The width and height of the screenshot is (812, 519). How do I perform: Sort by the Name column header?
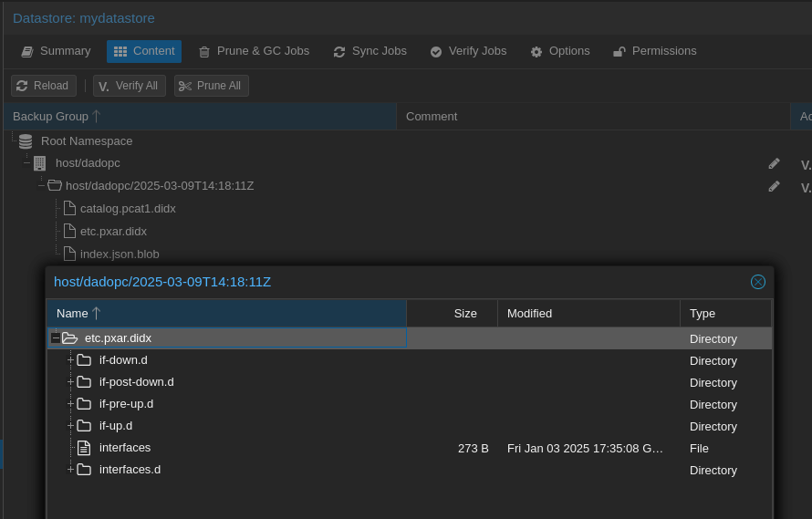73,314
